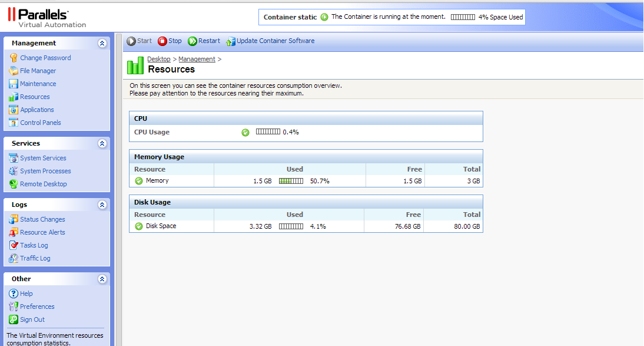Viewport: 644px width, 346px height.
Task: Click the Parallels Virtual Automation logo
Action: (x=47, y=18)
